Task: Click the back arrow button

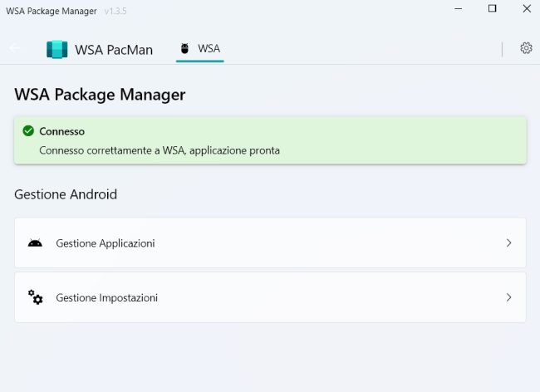Action: point(15,49)
